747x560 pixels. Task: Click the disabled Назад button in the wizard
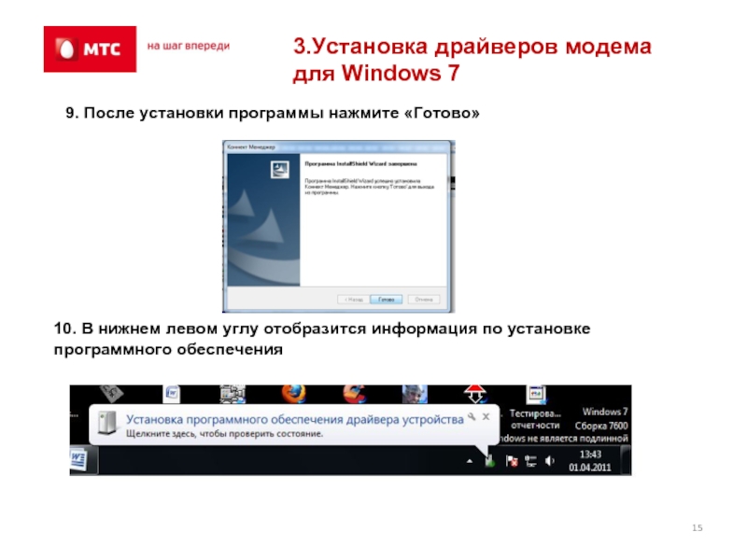[354, 300]
